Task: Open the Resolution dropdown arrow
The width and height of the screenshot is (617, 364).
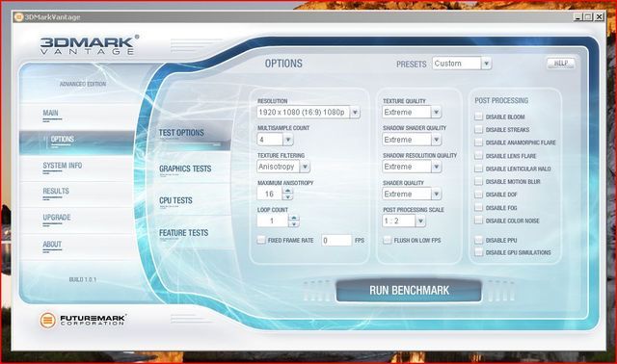Action: (x=355, y=113)
